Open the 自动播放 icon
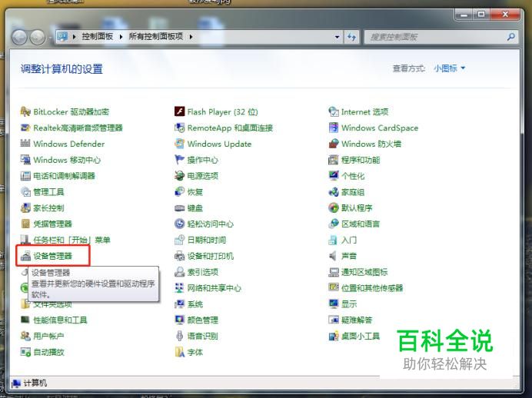532x398 pixels. 26,352
